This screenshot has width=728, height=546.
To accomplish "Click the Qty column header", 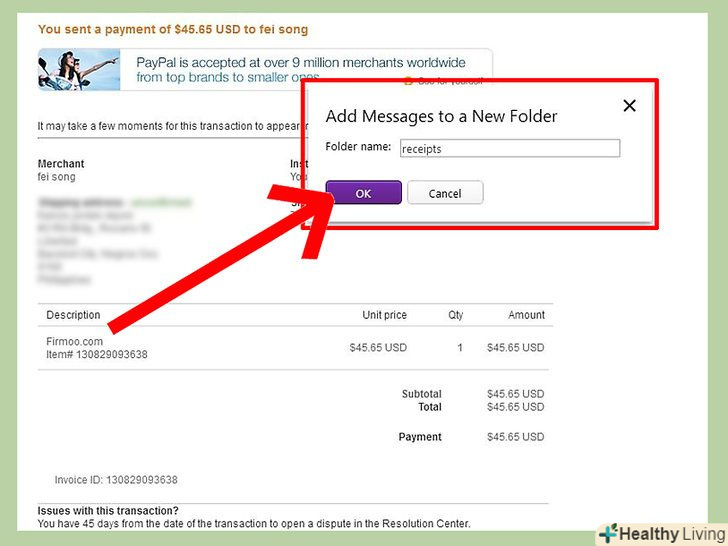I will pyautogui.click(x=455, y=315).
